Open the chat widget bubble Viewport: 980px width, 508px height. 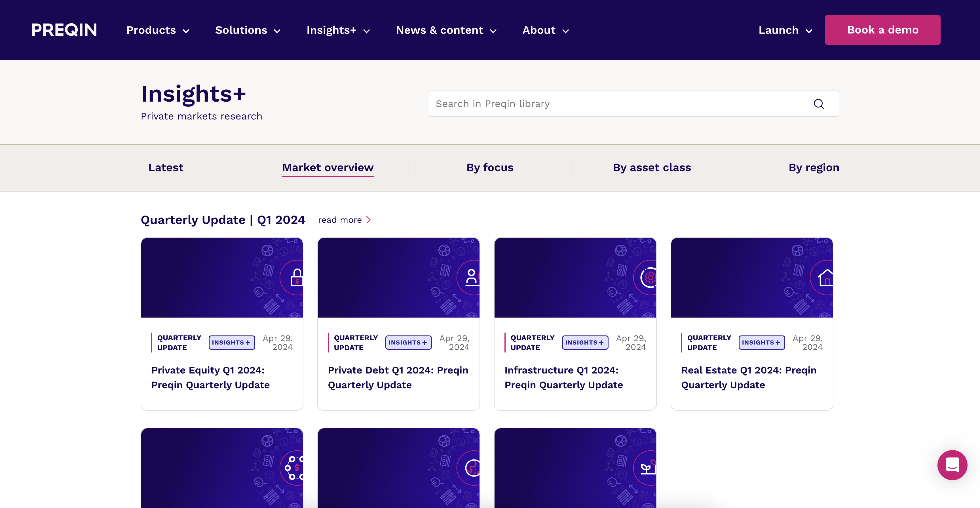pyautogui.click(x=952, y=465)
